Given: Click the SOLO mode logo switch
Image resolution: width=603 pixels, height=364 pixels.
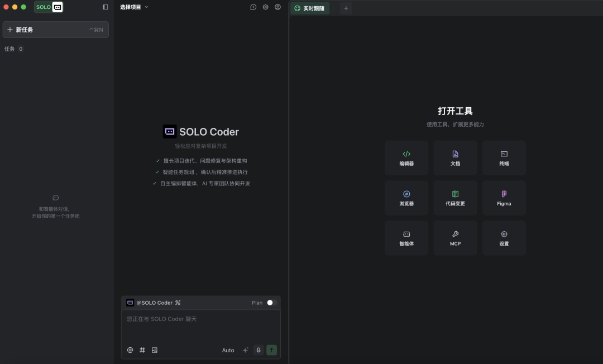Looking at the screenshot, I should click(x=49, y=7).
